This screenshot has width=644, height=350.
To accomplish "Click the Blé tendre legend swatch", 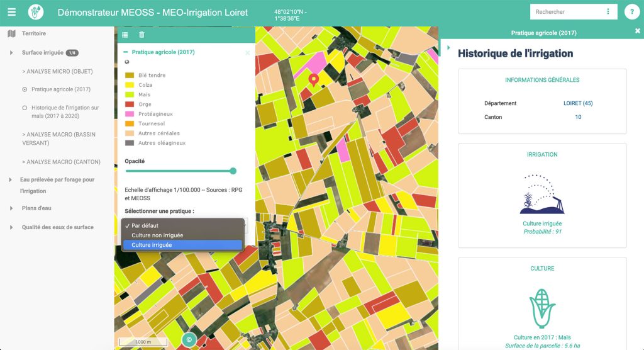I will click(x=130, y=76).
